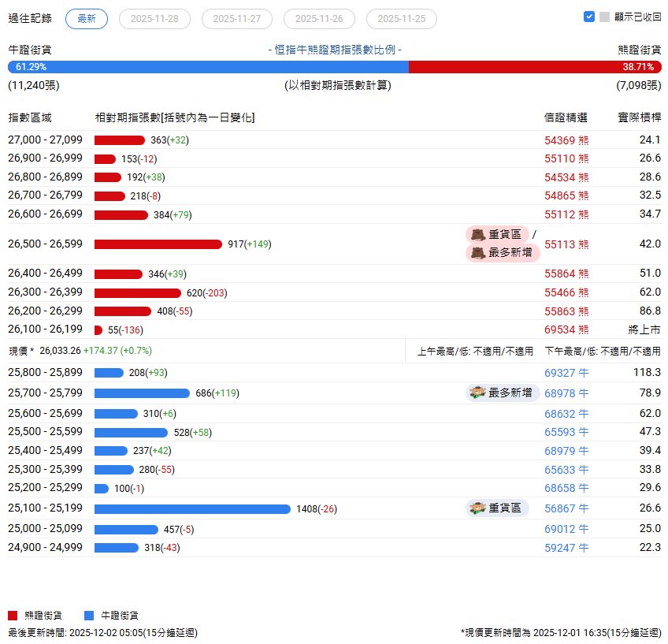Click the 686(+119) count value
The height and width of the screenshot is (644, 668).
[x=217, y=393]
